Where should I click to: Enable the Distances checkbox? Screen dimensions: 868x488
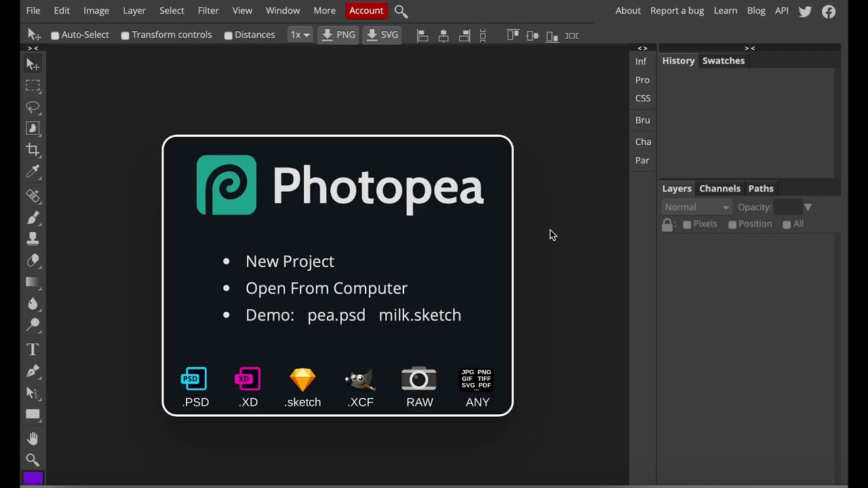tap(229, 35)
